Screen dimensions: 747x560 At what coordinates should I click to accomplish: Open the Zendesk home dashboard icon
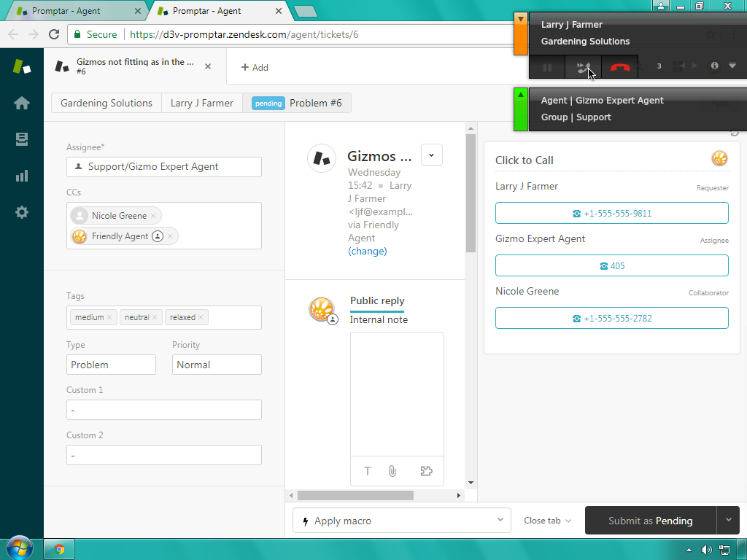[x=22, y=103]
